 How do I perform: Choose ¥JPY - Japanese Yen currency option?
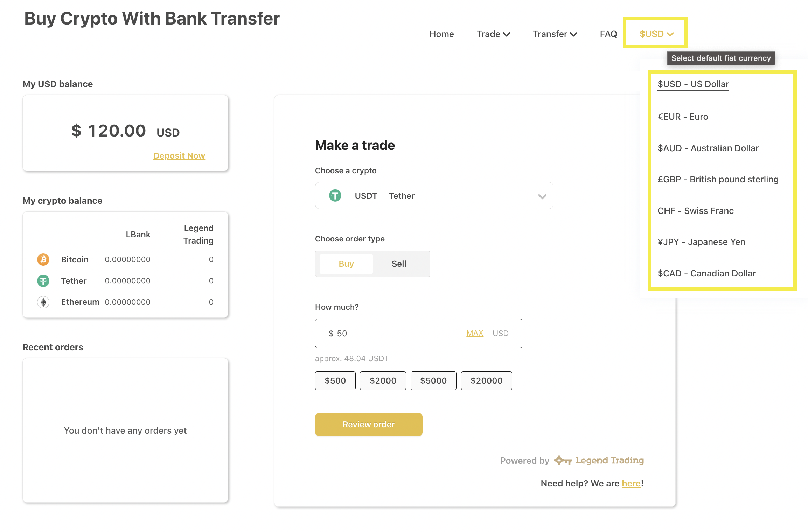[701, 242]
